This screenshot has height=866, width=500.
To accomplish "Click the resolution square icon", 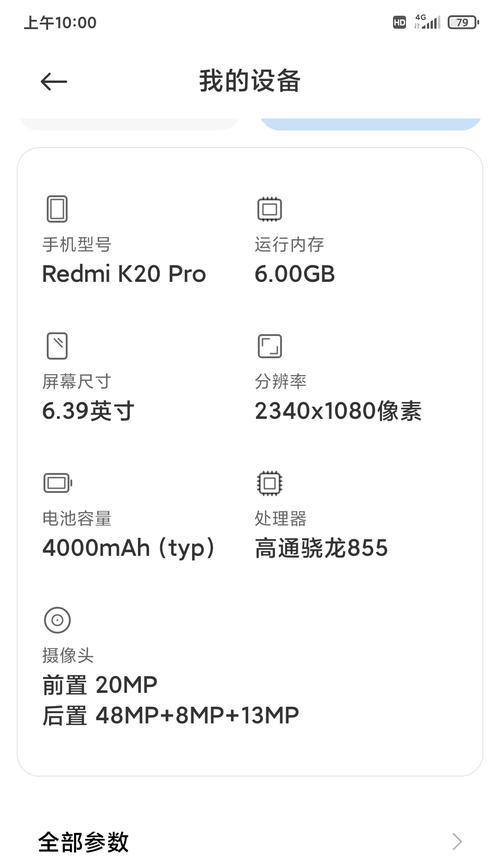I will click(x=270, y=346).
